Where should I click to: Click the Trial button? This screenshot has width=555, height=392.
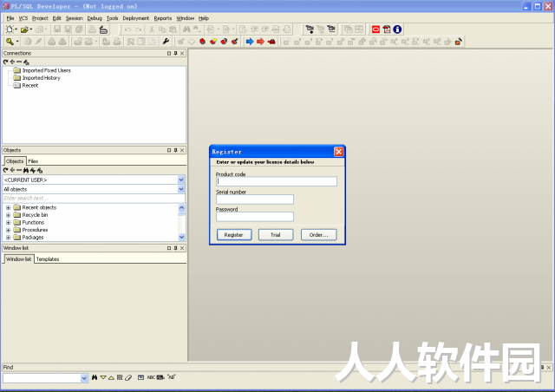[276, 235]
